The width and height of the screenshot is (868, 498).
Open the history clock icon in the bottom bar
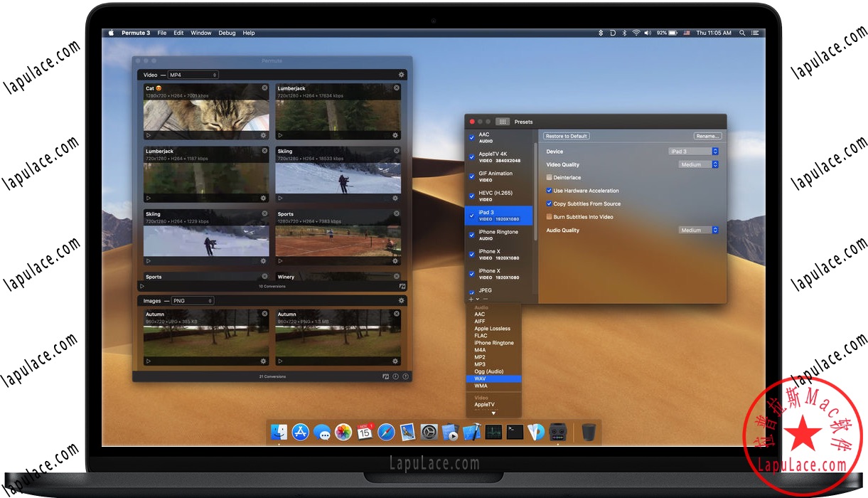click(x=396, y=376)
